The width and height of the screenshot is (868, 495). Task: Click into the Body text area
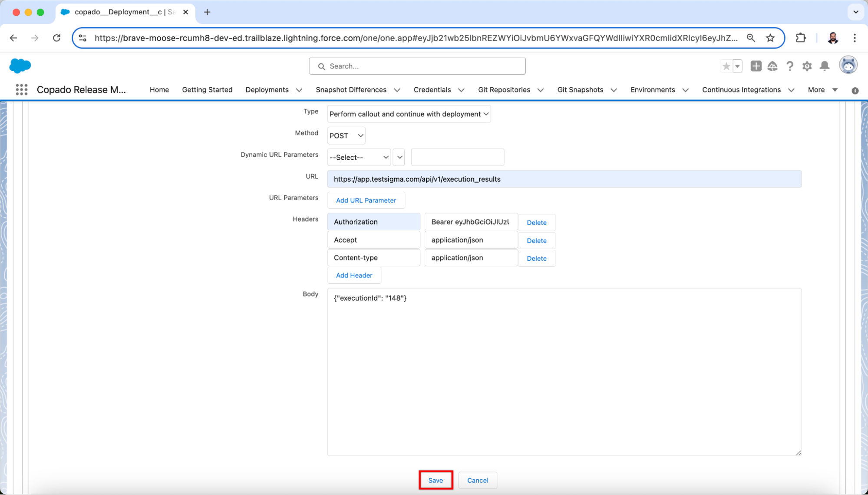point(564,372)
